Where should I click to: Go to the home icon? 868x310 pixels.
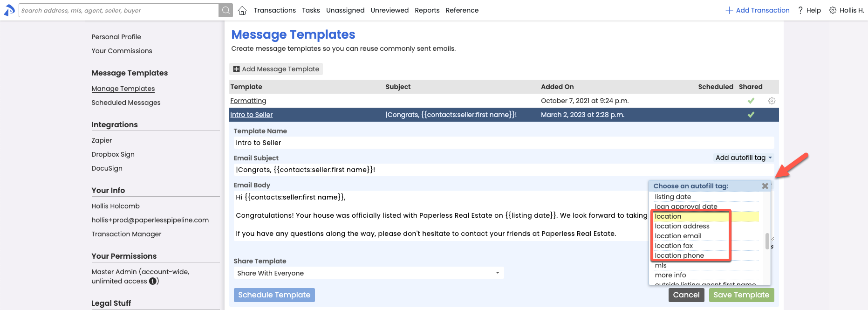tap(242, 10)
